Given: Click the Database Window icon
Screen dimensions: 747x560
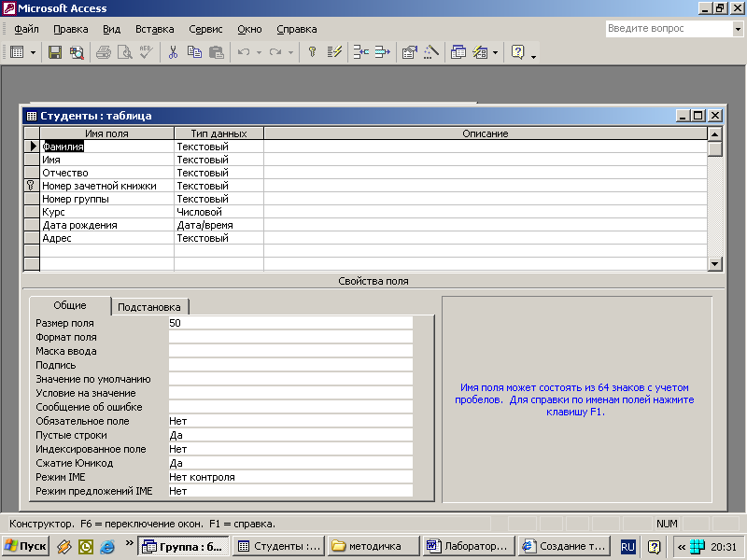Looking at the screenshot, I should [458, 53].
